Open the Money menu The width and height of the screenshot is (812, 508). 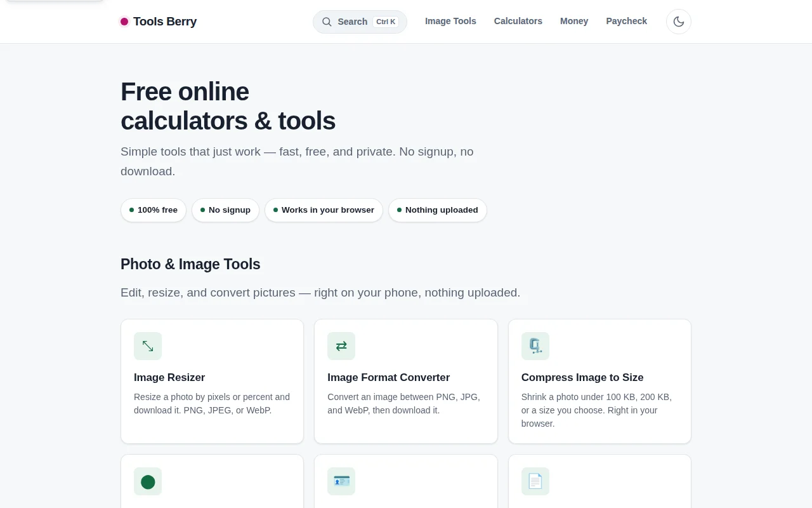tap(574, 21)
